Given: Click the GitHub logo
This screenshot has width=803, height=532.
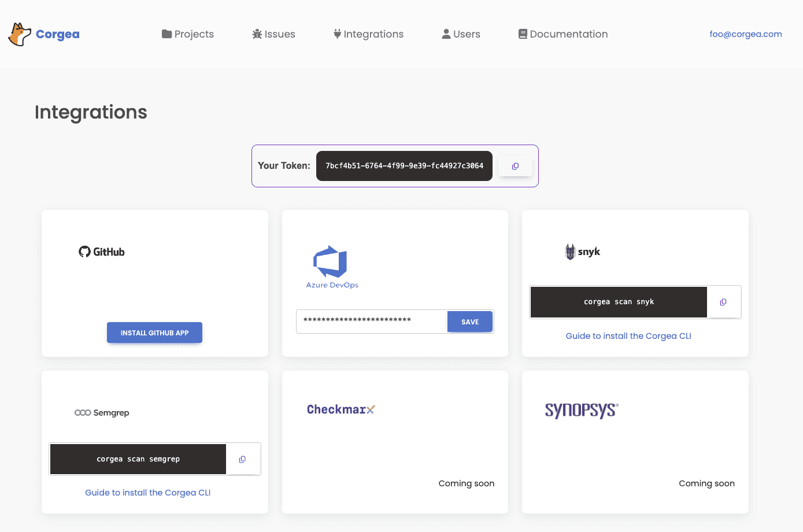Looking at the screenshot, I should point(102,252).
